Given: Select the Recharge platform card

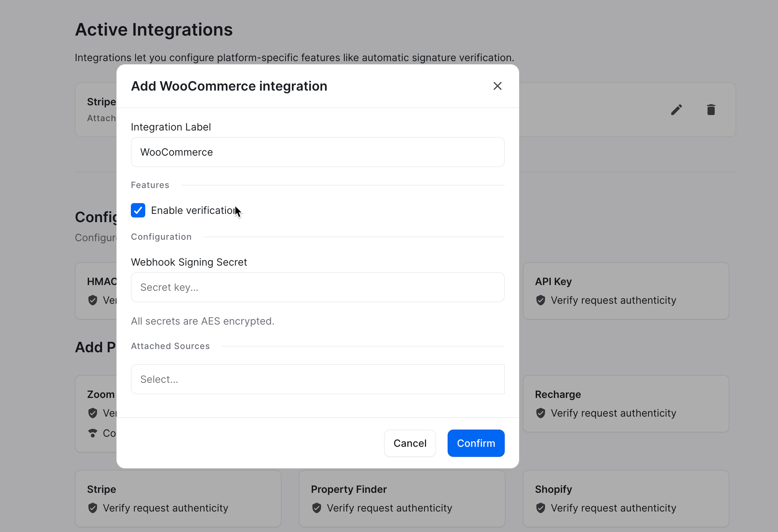Looking at the screenshot, I should tap(626, 403).
